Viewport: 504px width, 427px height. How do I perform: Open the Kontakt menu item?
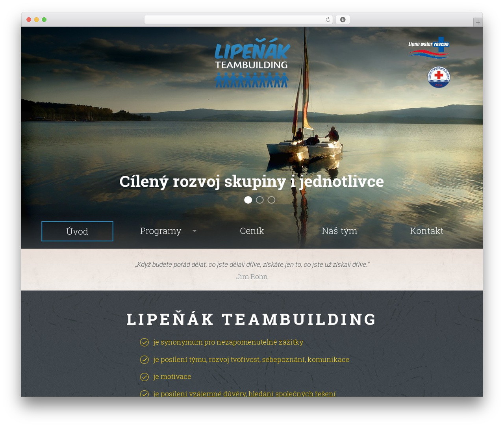click(x=426, y=231)
